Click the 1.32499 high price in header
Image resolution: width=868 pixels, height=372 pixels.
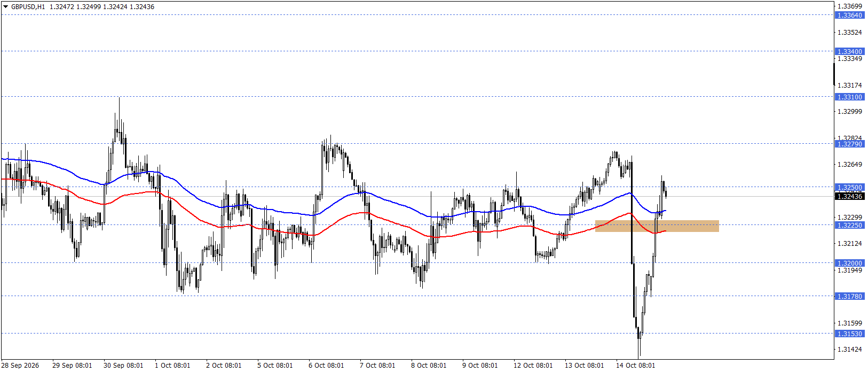tap(88, 7)
